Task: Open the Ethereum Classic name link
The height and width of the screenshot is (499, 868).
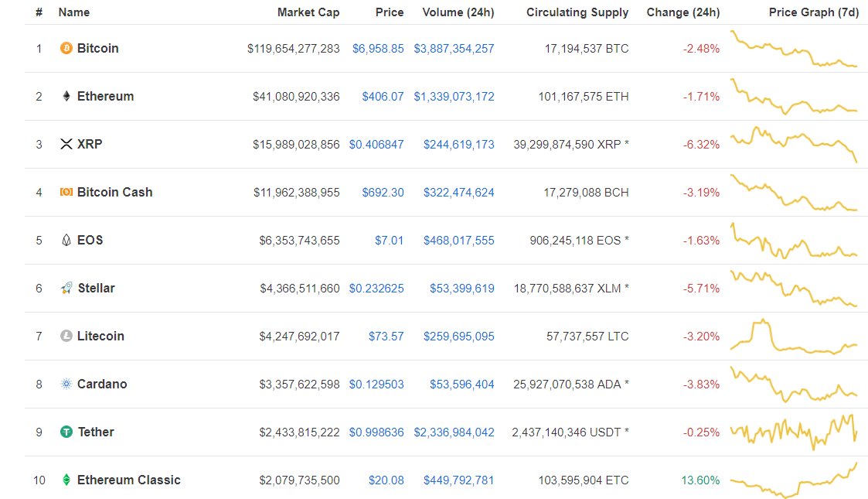Action: [x=129, y=480]
